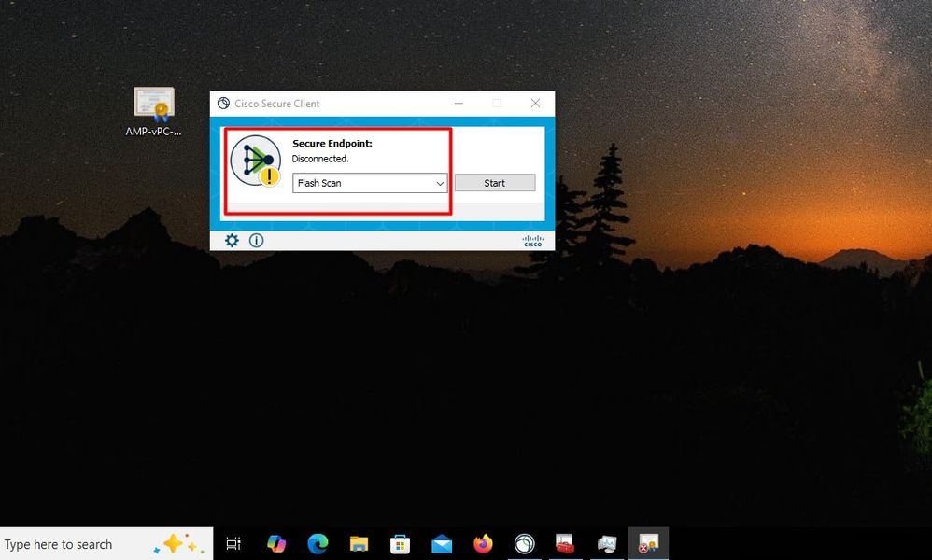Click the sparkle icon in the search box
Screen dimensions: 932x560
click(x=178, y=544)
